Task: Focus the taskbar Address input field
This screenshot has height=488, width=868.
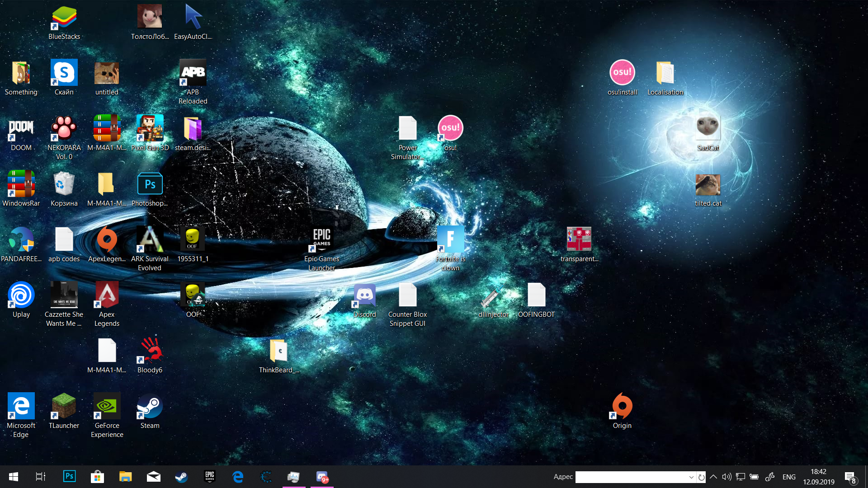Action: click(x=632, y=477)
